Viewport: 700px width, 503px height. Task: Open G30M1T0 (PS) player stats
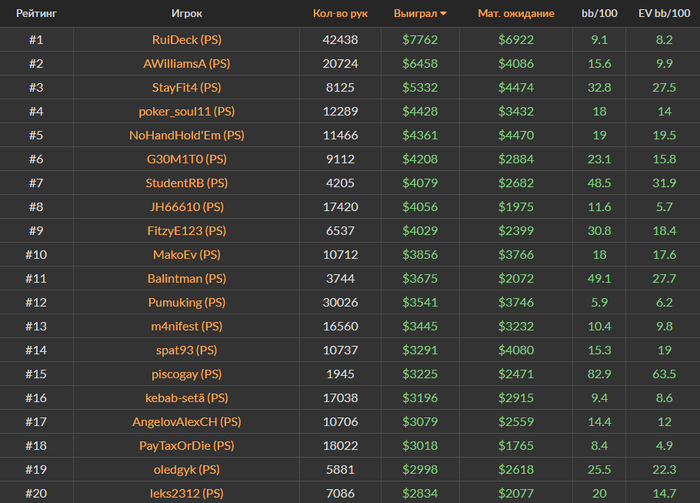tap(186, 160)
